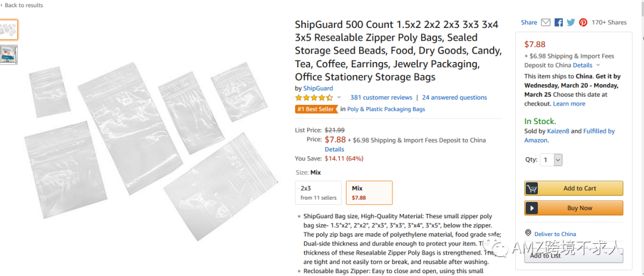644x276 pixels.
Task: Expand the star rating breakdown chevron
Action: 339,98
